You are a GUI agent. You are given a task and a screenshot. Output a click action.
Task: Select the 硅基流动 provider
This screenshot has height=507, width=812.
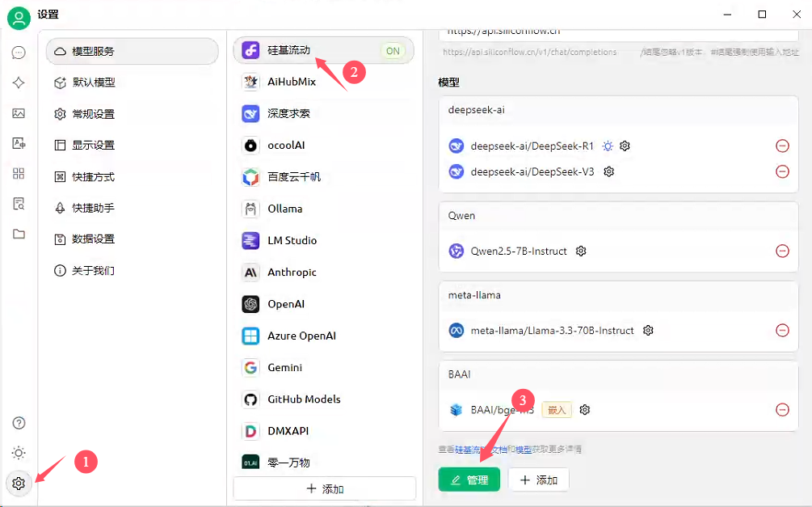click(324, 50)
